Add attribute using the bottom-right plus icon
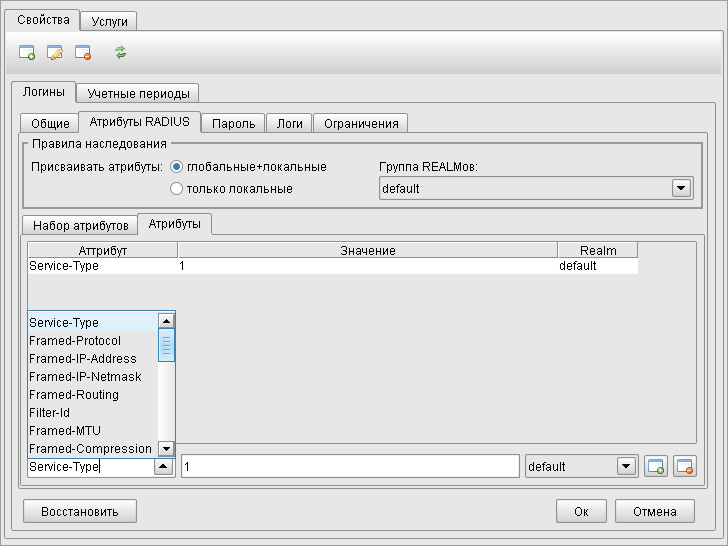 pos(656,466)
